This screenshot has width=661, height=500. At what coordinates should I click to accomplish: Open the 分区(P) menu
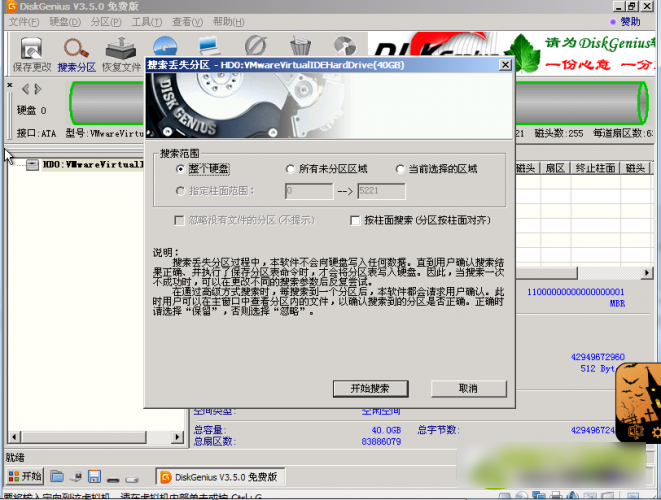coord(106,22)
